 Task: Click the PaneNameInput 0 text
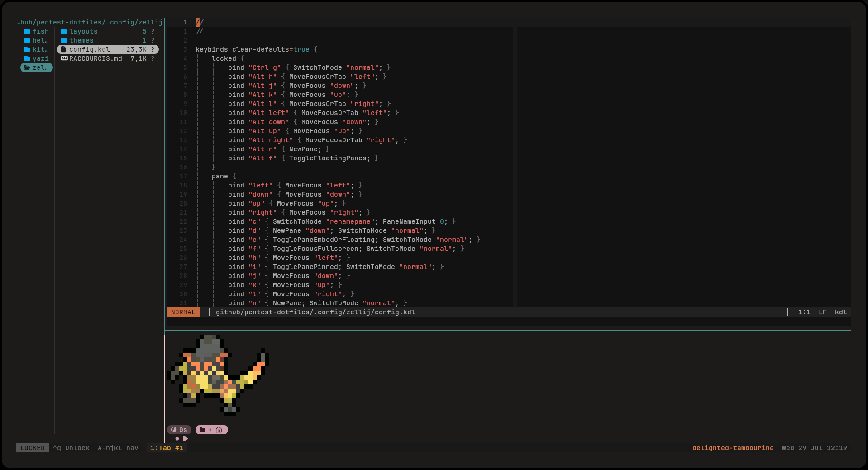click(413, 221)
